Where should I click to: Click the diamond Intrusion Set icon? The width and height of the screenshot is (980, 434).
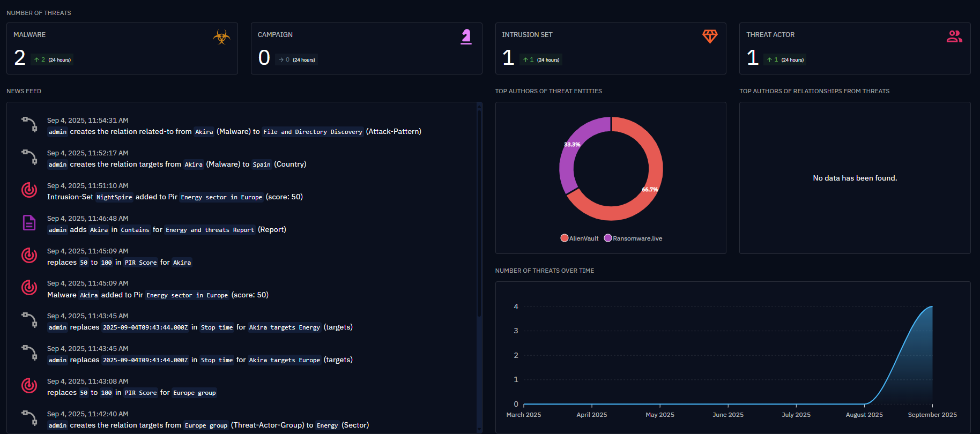710,36
